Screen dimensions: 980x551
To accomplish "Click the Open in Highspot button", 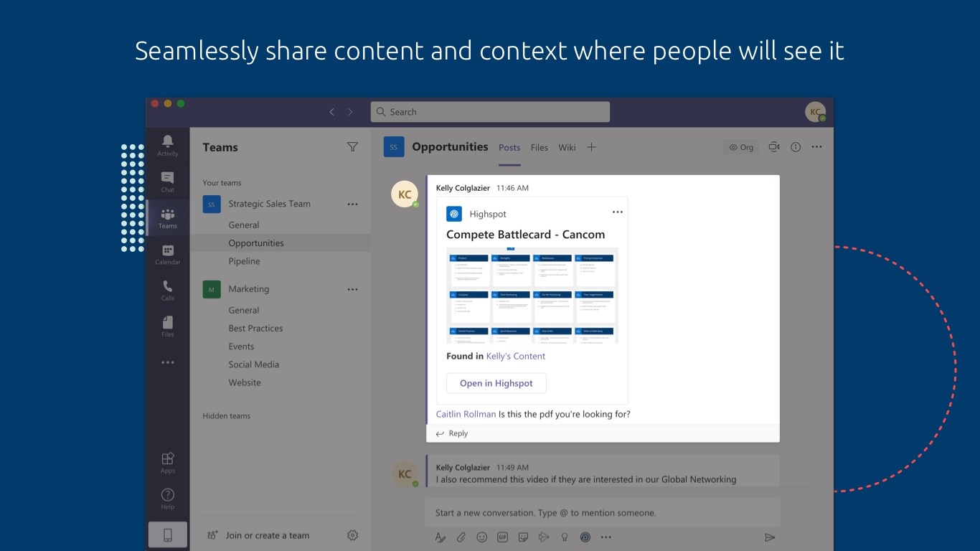I will (496, 383).
